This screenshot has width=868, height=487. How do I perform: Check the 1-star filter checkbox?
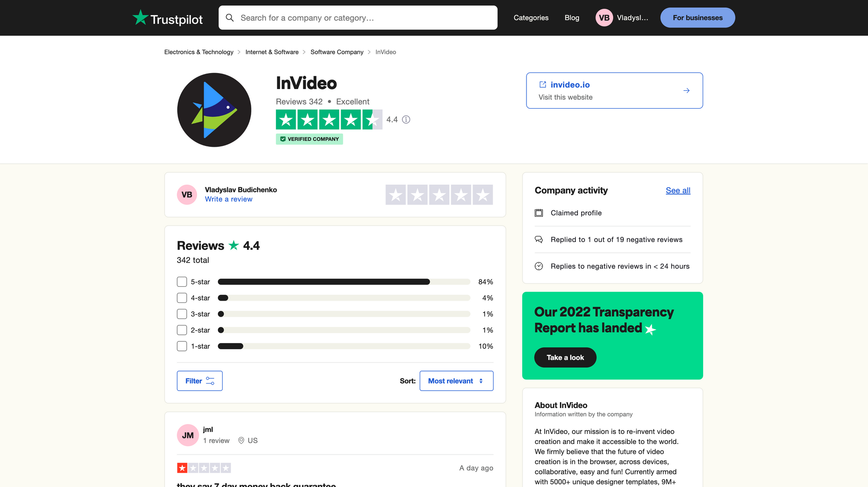pos(182,346)
